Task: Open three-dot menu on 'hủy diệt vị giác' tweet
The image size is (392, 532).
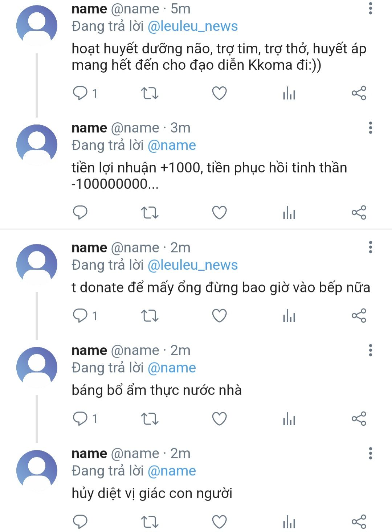Action: (370, 453)
